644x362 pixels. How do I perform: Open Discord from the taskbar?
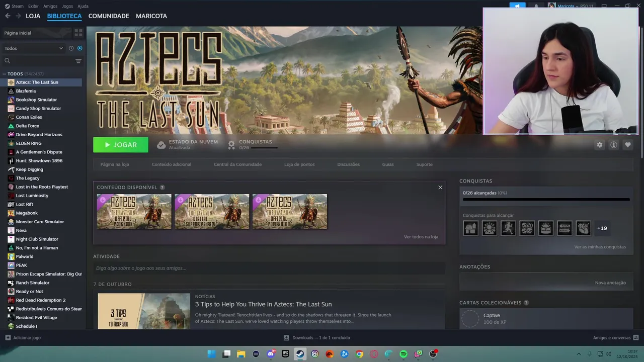(271, 354)
